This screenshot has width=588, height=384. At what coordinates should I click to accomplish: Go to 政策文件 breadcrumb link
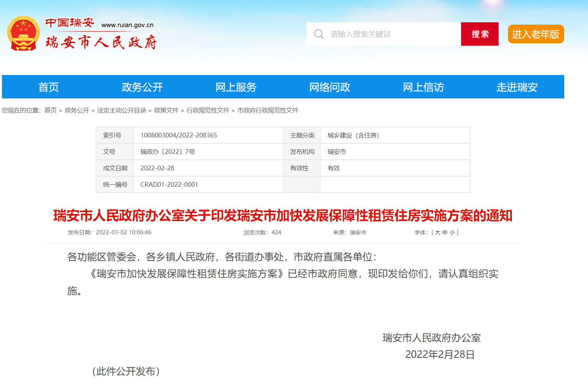pos(166,111)
